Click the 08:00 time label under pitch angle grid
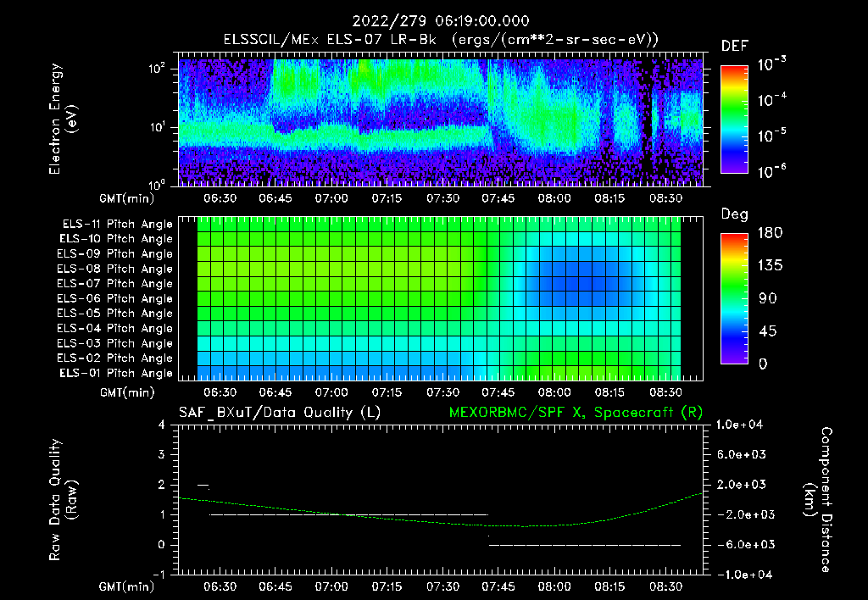This screenshot has height=600, width=868. pyautogui.click(x=554, y=393)
